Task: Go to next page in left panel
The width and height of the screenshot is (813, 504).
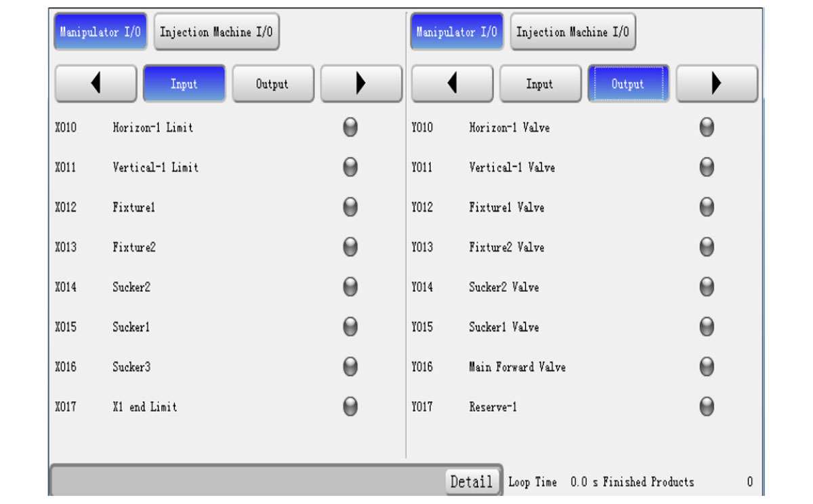Action: (x=361, y=84)
